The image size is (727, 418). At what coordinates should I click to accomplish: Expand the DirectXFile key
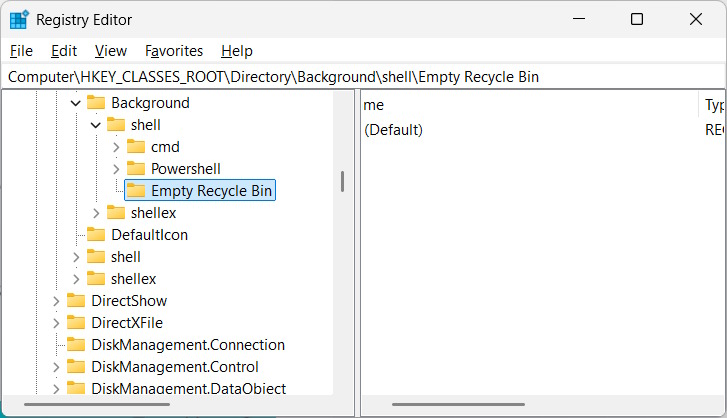[56, 323]
